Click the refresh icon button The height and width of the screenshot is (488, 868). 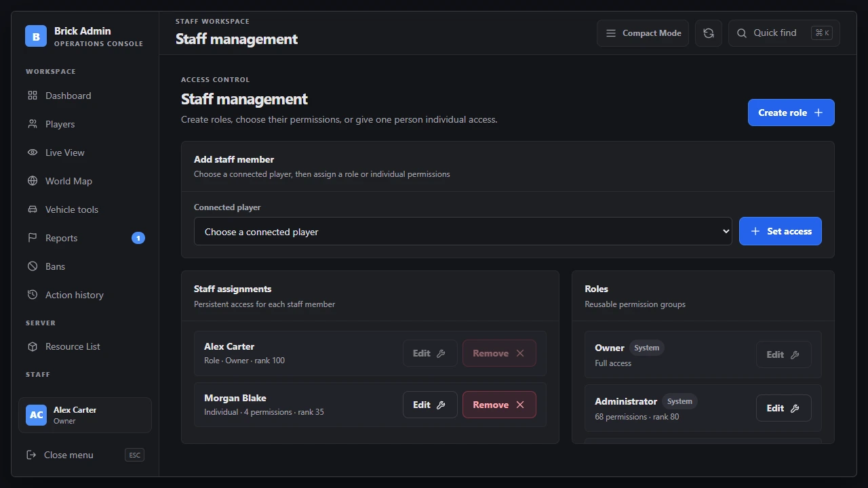coord(709,33)
